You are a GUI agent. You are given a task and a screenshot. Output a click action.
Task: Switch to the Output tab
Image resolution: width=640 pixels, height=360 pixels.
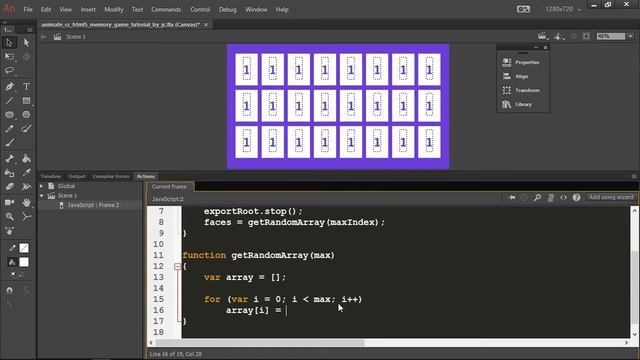77,176
